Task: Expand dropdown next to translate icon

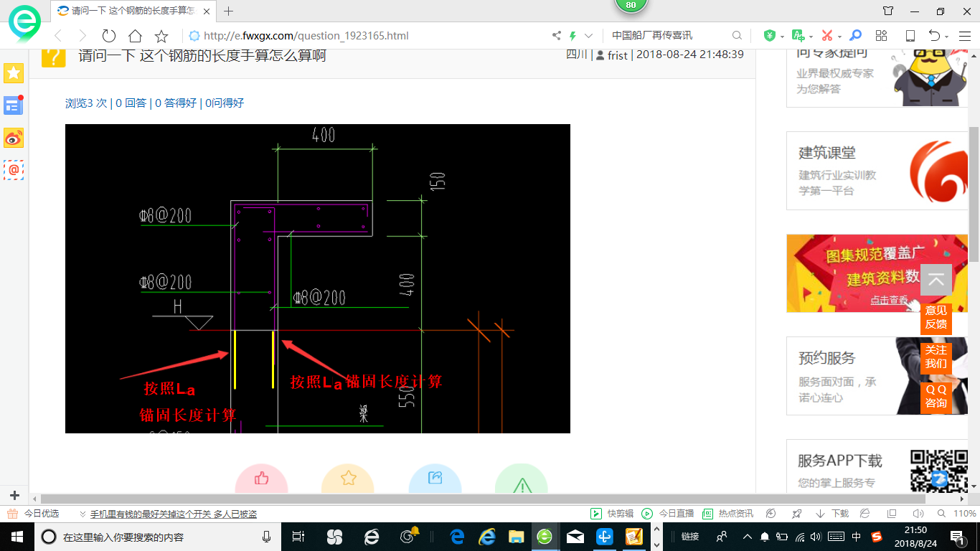Action: 811,37
